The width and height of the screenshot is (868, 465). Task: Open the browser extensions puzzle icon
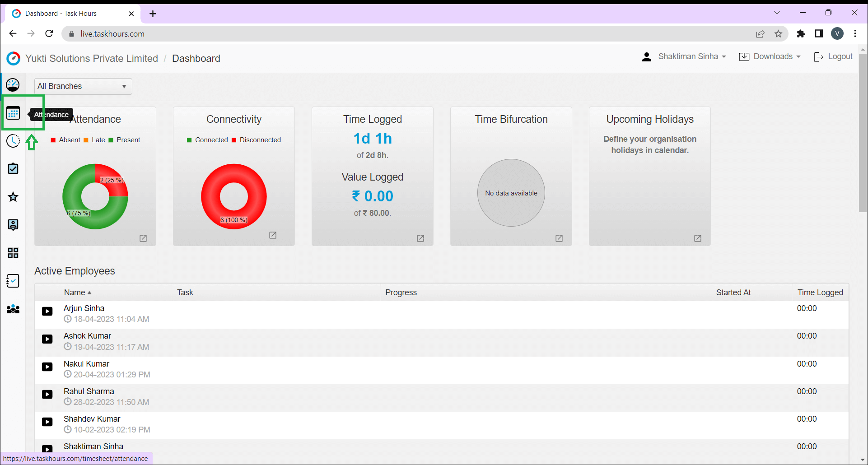tap(801, 34)
